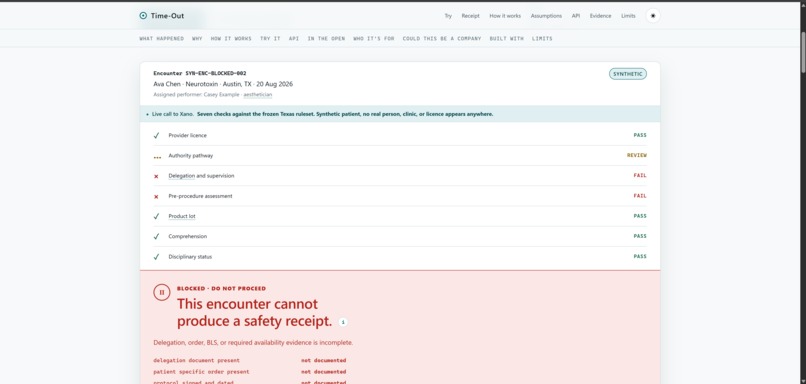The image size is (806, 384).
Task: Click the Authority pathway row label
Action: [x=191, y=155]
